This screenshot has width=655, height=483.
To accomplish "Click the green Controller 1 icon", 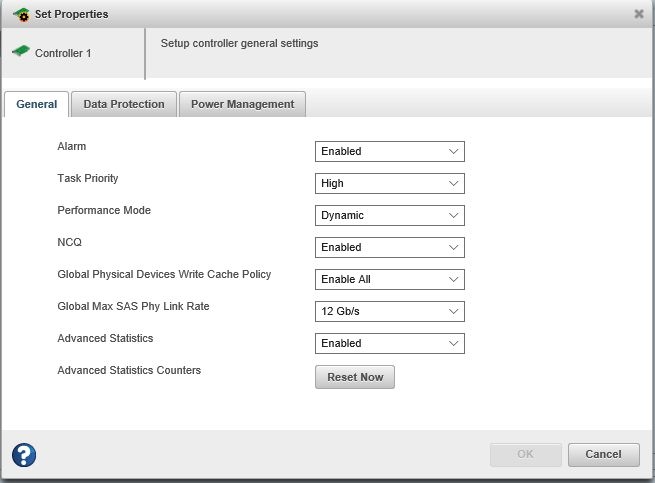I will pyautogui.click(x=20, y=52).
